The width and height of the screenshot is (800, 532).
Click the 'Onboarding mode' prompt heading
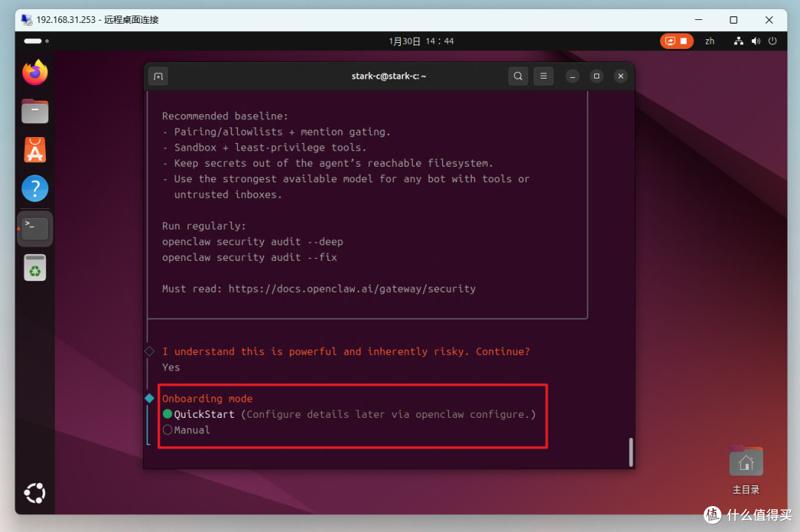tap(207, 399)
